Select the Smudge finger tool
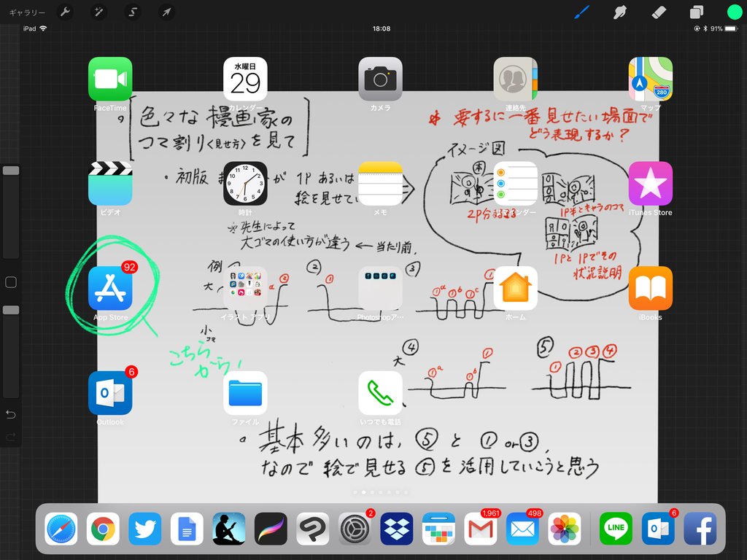 (x=620, y=12)
